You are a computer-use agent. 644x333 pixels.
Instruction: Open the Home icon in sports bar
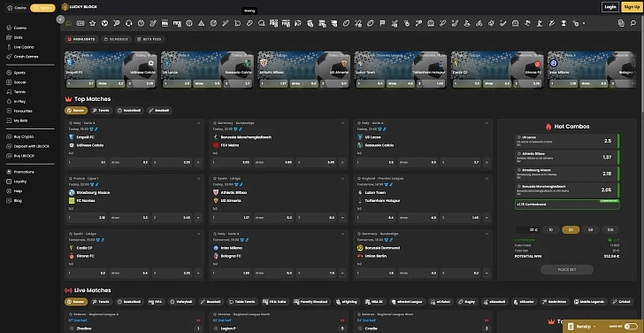pyautogui.click(x=69, y=23)
